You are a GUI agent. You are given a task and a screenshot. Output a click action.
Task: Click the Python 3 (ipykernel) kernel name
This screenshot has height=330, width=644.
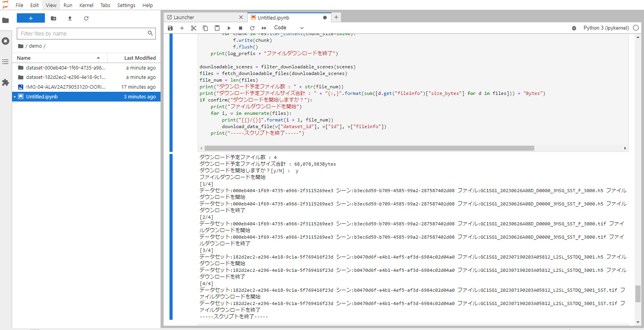coord(606,28)
